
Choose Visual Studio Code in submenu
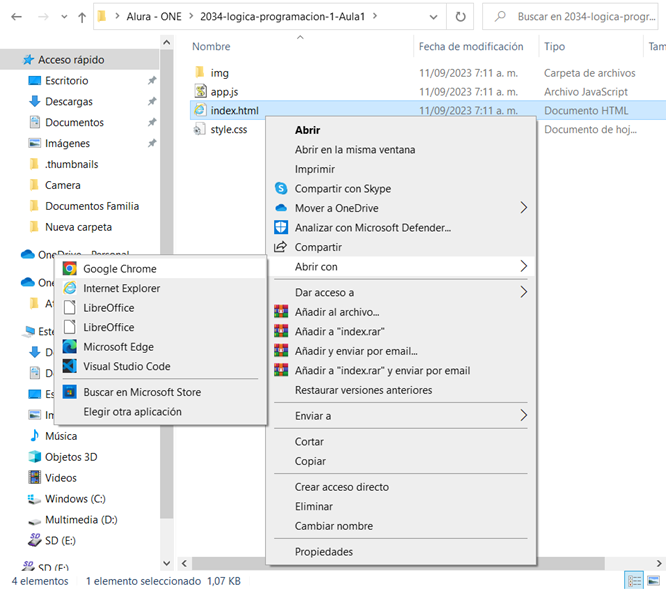[126, 367]
